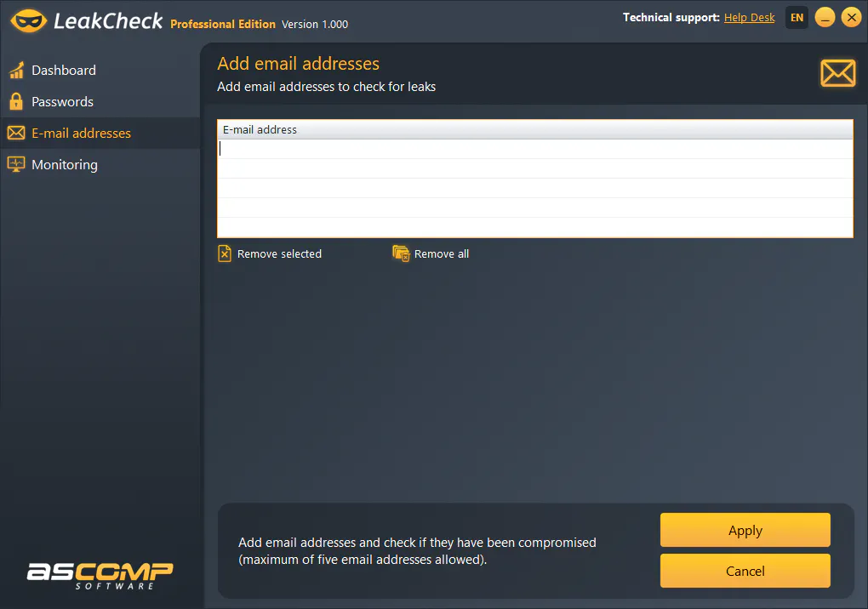Click the Dashboard chart icon
This screenshot has height=609, width=868.
[x=17, y=71]
